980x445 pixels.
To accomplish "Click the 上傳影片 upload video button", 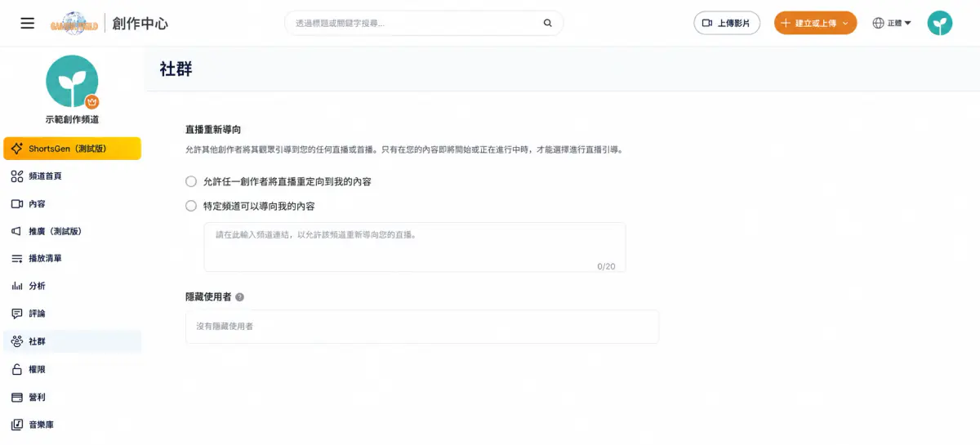I will pos(727,23).
